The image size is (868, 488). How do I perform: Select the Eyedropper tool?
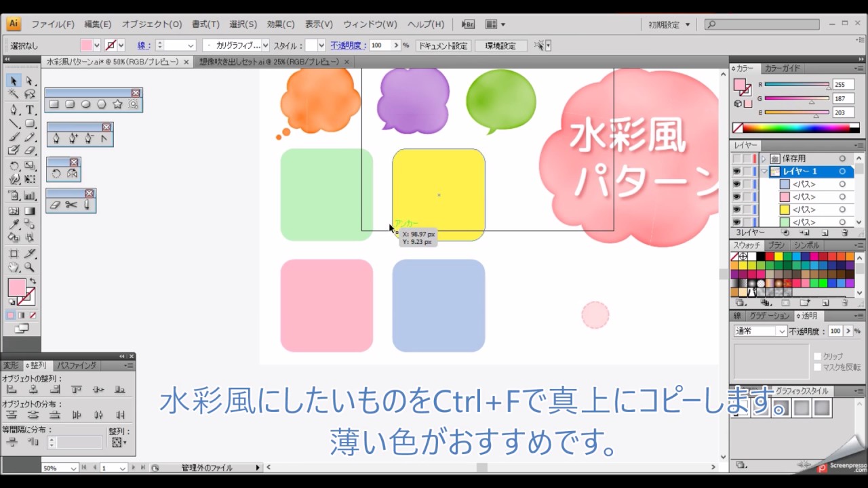coord(14,224)
